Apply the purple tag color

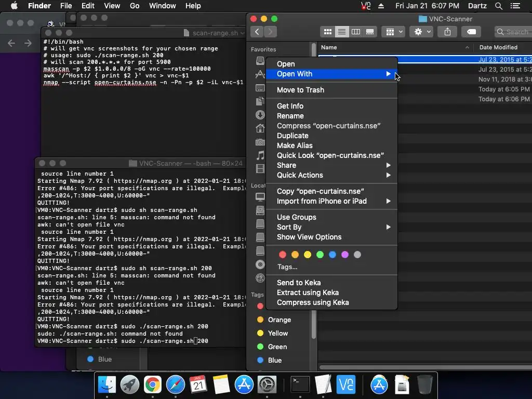[345, 255]
